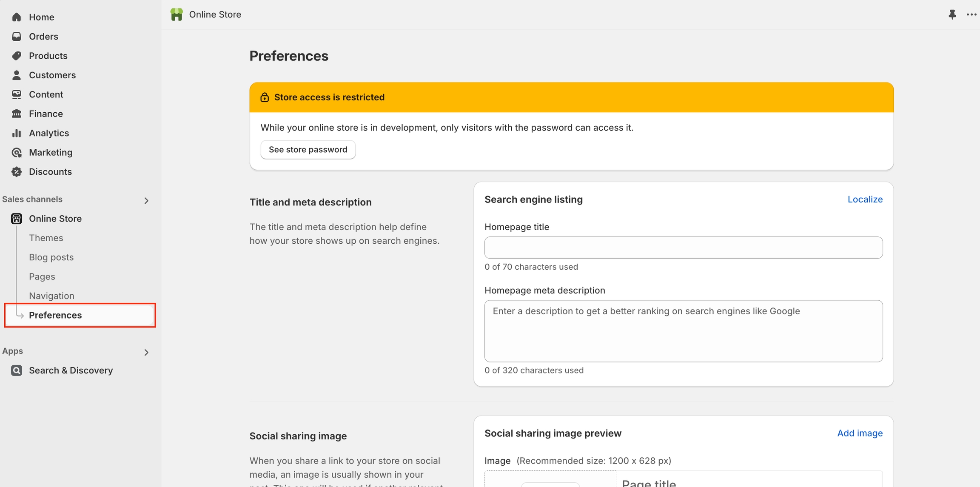Click the Customers person icon

coord(17,75)
